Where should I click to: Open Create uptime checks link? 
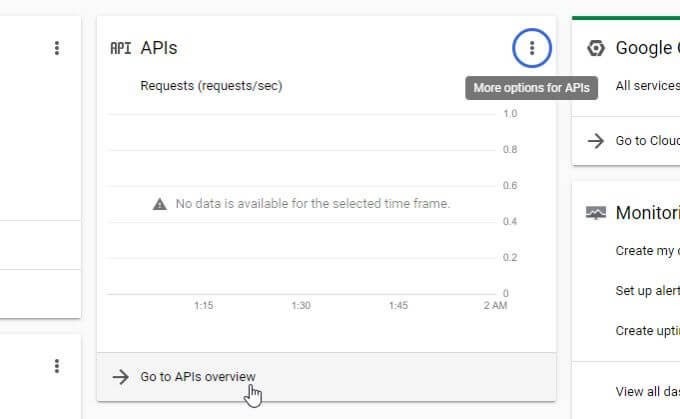click(647, 331)
